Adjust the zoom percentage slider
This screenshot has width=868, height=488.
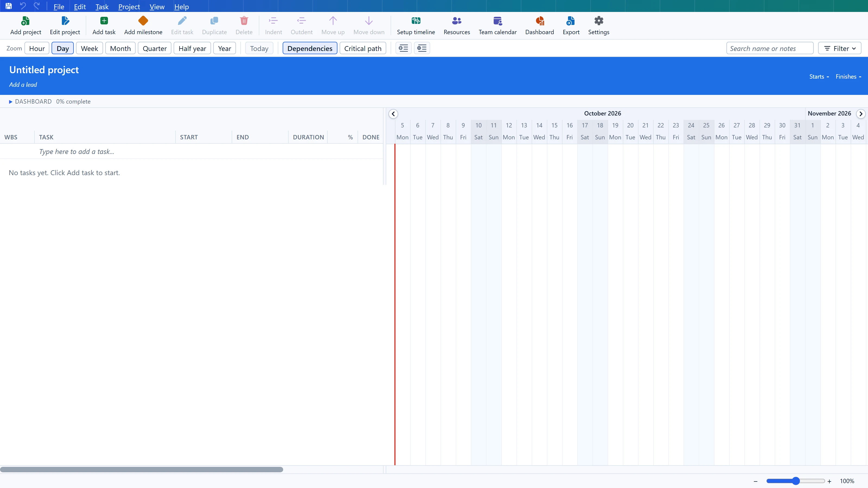coord(796,481)
